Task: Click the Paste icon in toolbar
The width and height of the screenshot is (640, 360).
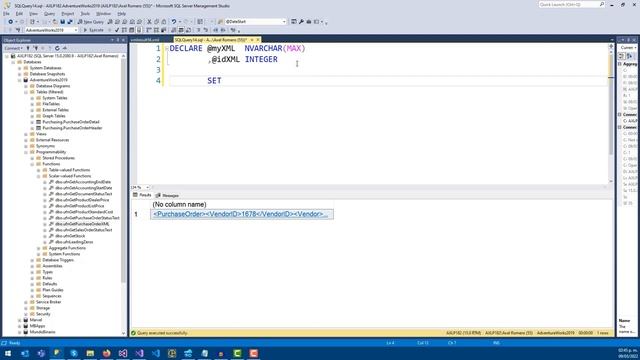Action: coord(164,22)
